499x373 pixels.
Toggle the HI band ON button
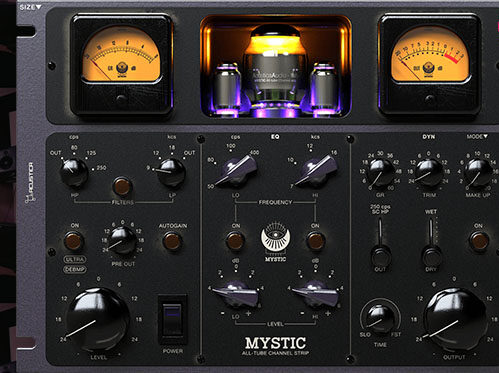pyautogui.click(x=315, y=241)
